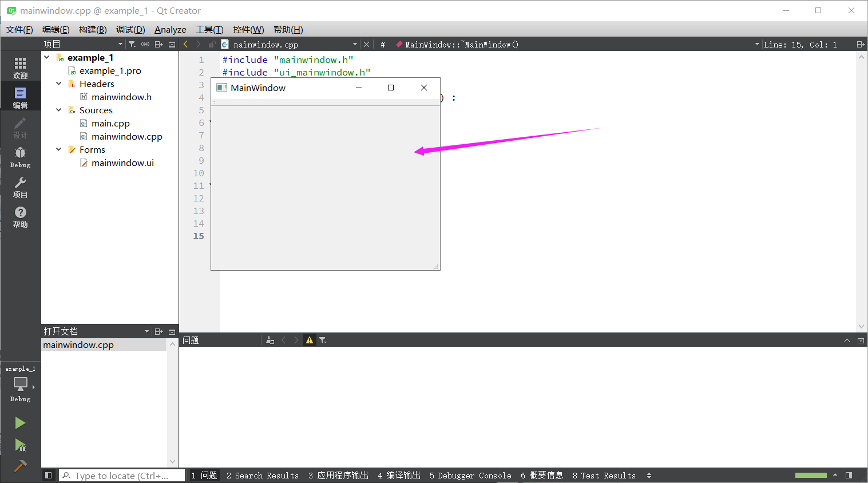This screenshot has height=483, width=868.
Task: Switch to 8 Test Results pane
Action: tap(604, 475)
